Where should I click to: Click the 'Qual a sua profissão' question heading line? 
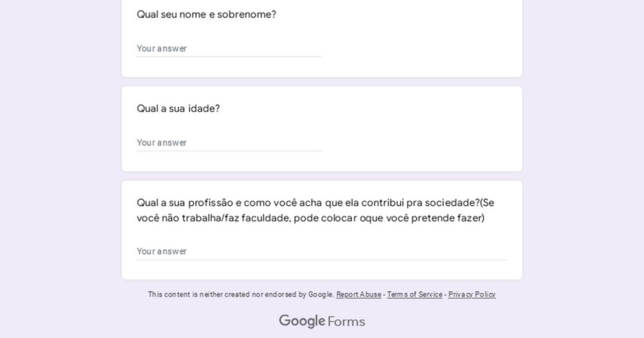[316, 203]
